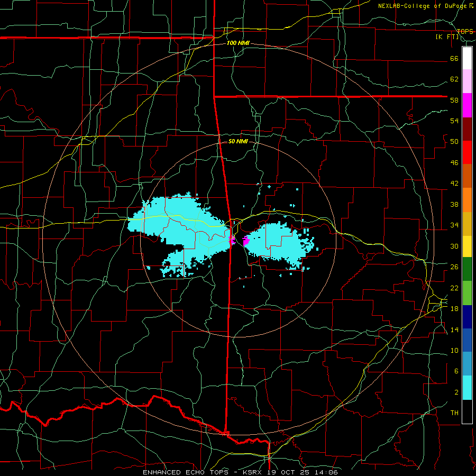Click the 42 legend value

(x=454, y=184)
